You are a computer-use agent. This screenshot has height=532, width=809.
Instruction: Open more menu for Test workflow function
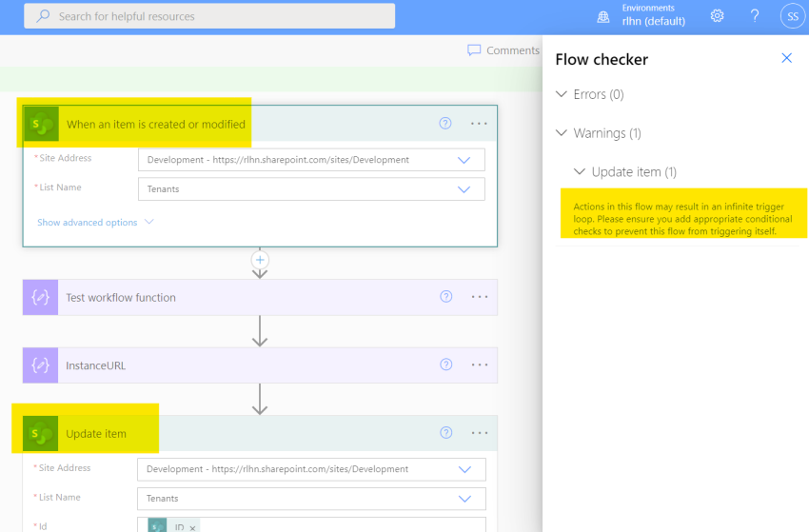coord(480,297)
